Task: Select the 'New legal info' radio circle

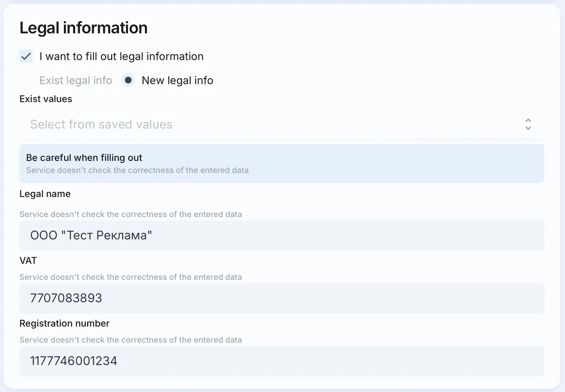Action: pos(128,80)
